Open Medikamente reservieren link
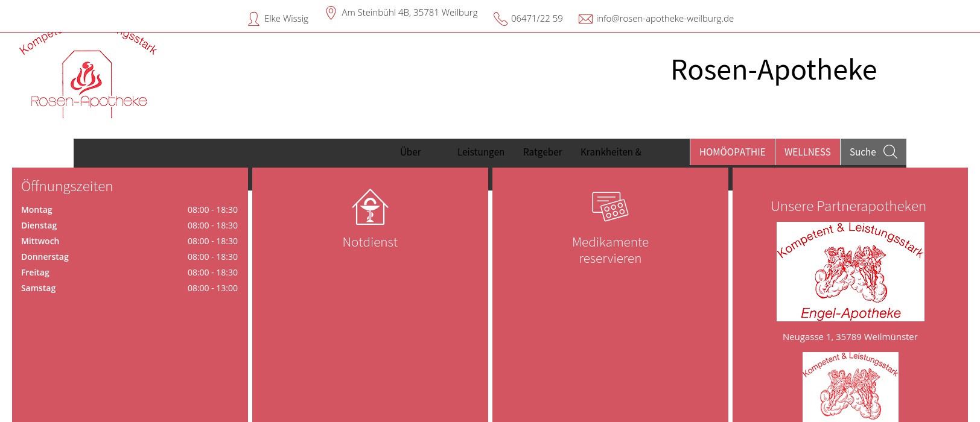The width and height of the screenshot is (980, 422). 610,250
